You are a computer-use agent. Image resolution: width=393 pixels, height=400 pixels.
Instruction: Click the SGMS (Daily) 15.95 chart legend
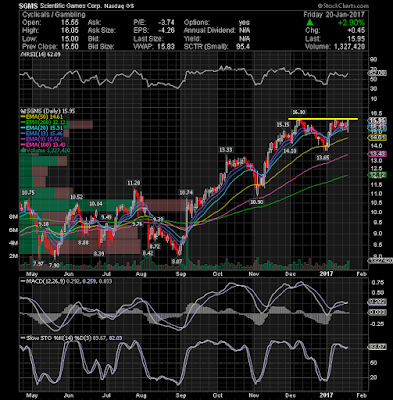click(48, 111)
